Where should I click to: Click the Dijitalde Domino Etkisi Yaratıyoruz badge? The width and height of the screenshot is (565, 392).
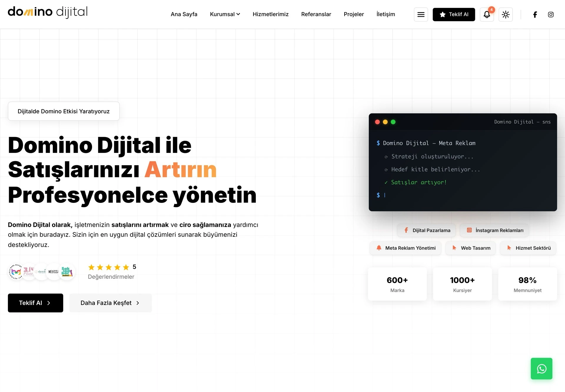64,111
